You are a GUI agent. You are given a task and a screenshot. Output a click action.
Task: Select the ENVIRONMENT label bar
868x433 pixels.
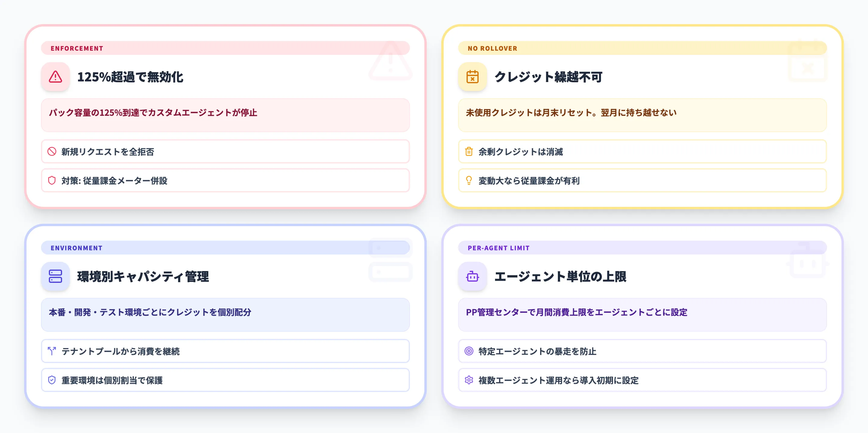point(225,248)
